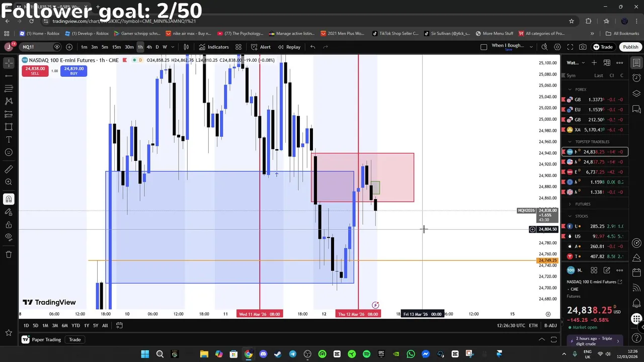
Task: Add symbol to the watchlist
Action: point(594,62)
